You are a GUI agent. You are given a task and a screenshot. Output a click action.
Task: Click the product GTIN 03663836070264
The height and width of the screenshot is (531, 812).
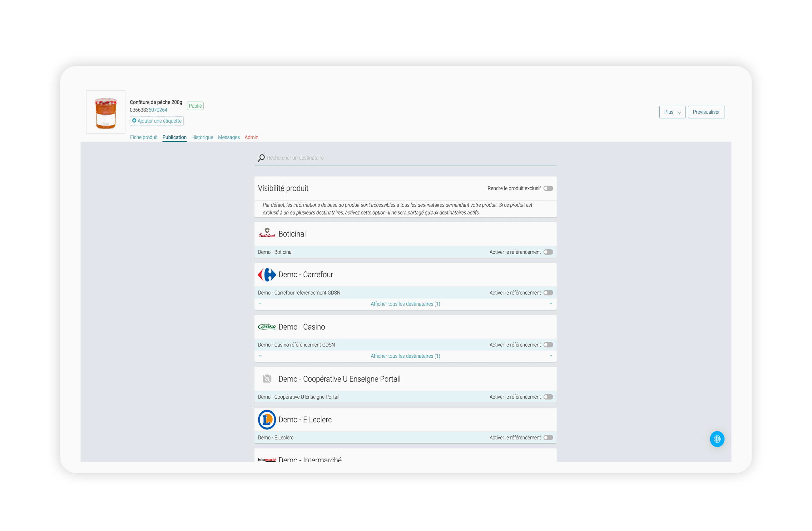click(148, 110)
